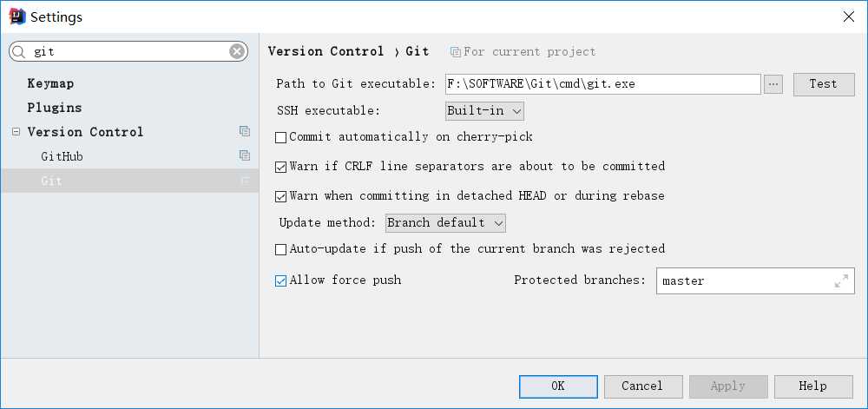Uncheck Allow force push
This screenshot has width=868, height=409.
(x=280, y=280)
